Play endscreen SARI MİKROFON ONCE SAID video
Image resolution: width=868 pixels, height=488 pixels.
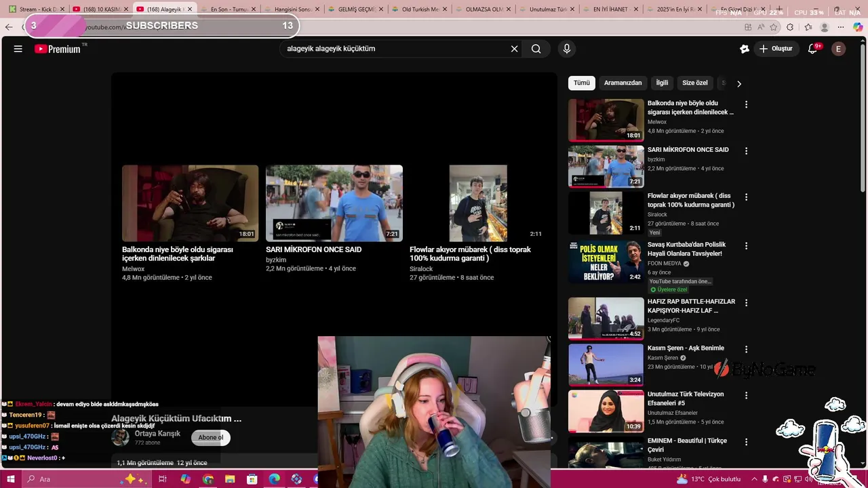[x=334, y=203]
